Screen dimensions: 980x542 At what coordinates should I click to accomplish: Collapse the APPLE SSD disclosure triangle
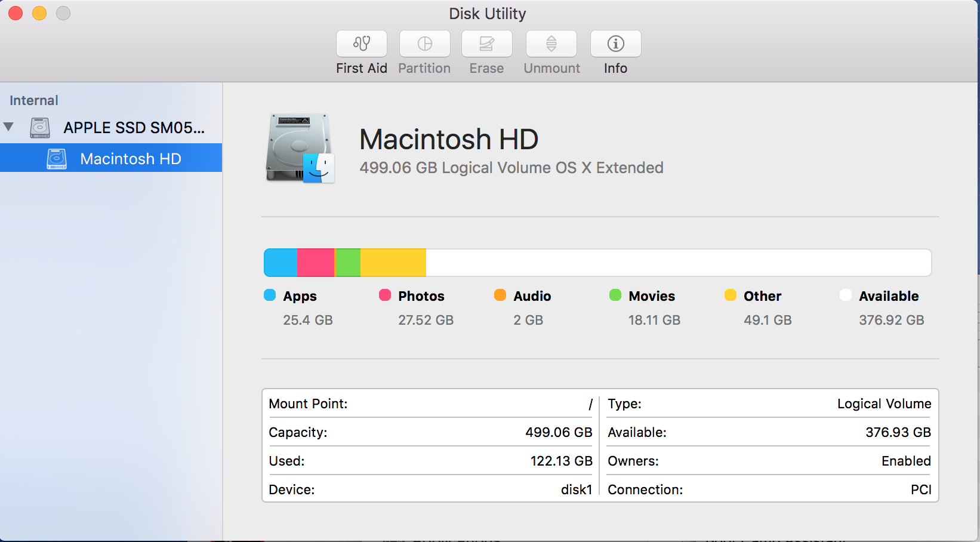(x=8, y=127)
